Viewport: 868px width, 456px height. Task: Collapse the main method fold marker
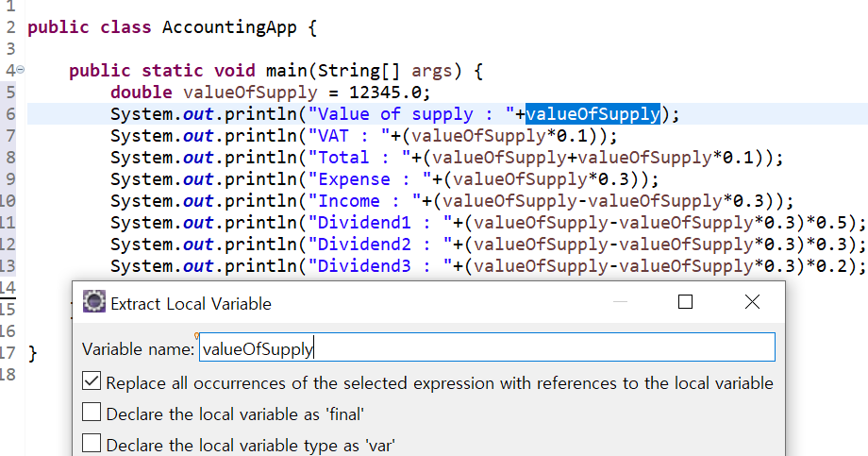click(21, 69)
